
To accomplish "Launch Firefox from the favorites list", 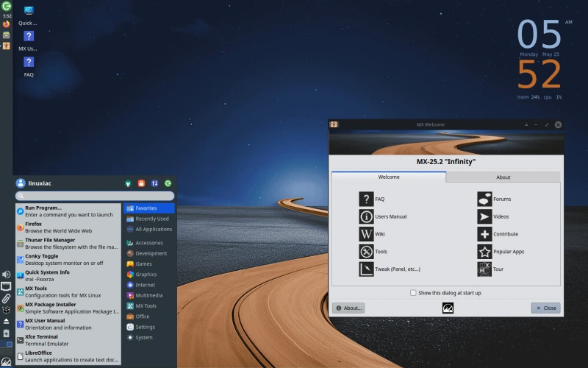I will coord(68,227).
